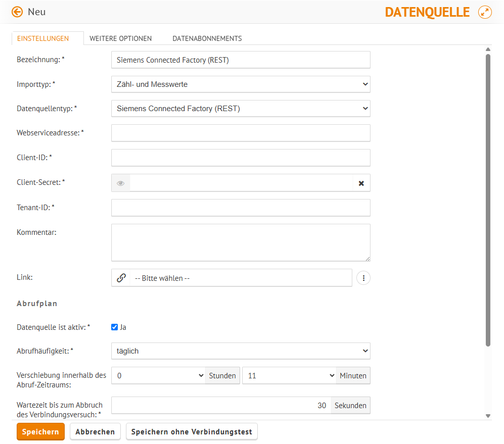This screenshot has width=504, height=444.
Task: Click into the Bezeichnung text field
Action: pyautogui.click(x=241, y=60)
